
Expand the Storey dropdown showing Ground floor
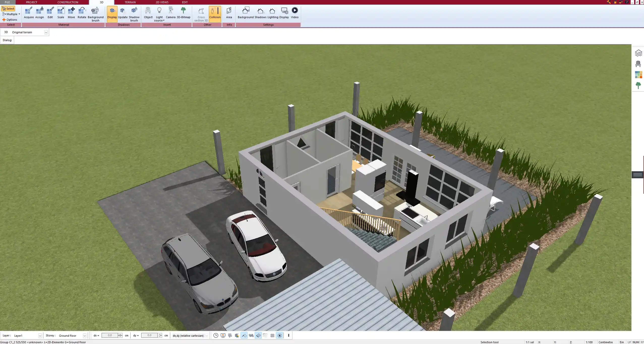[x=84, y=335]
